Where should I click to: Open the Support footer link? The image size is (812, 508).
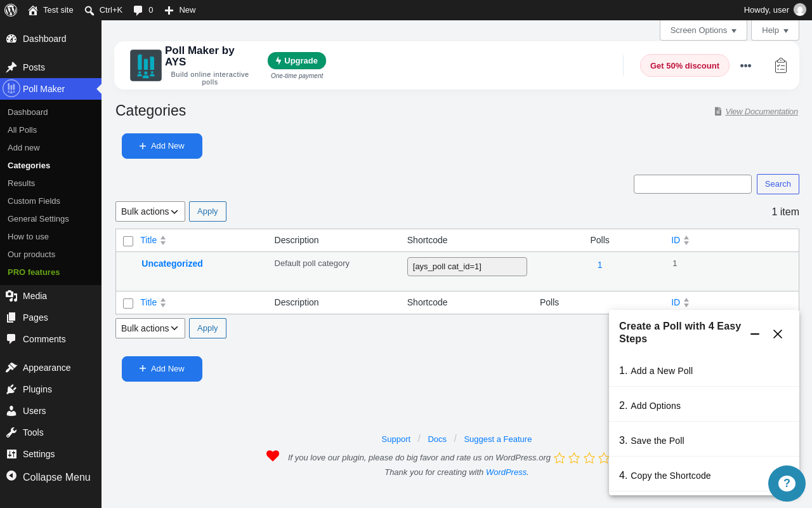(x=396, y=439)
